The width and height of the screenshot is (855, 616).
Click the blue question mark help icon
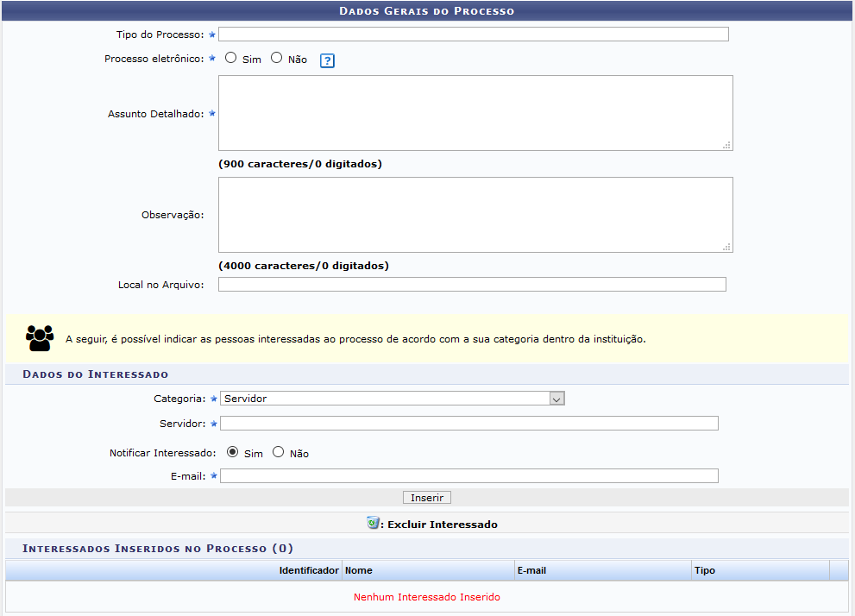point(327,60)
